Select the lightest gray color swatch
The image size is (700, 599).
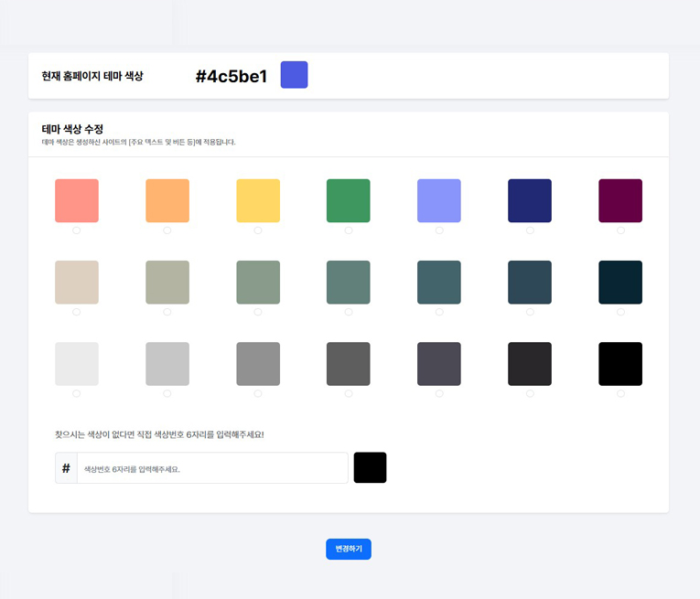pyautogui.click(x=77, y=364)
